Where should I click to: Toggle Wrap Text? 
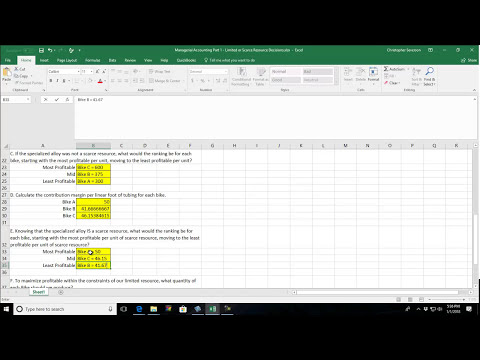coord(160,71)
